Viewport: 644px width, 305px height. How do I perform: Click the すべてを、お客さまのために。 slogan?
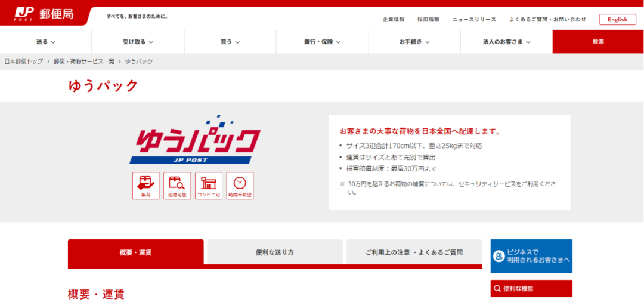(137, 17)
